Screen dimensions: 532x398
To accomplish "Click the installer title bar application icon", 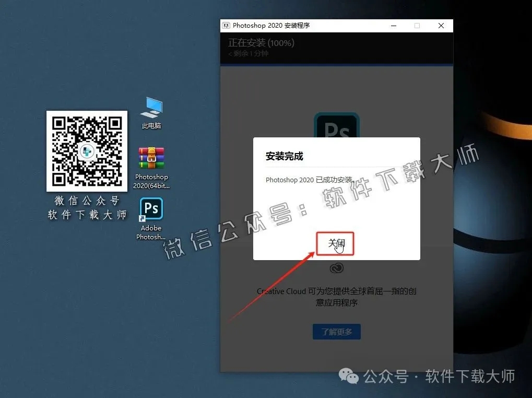I will pyautogui.click(x=227, y=25).
